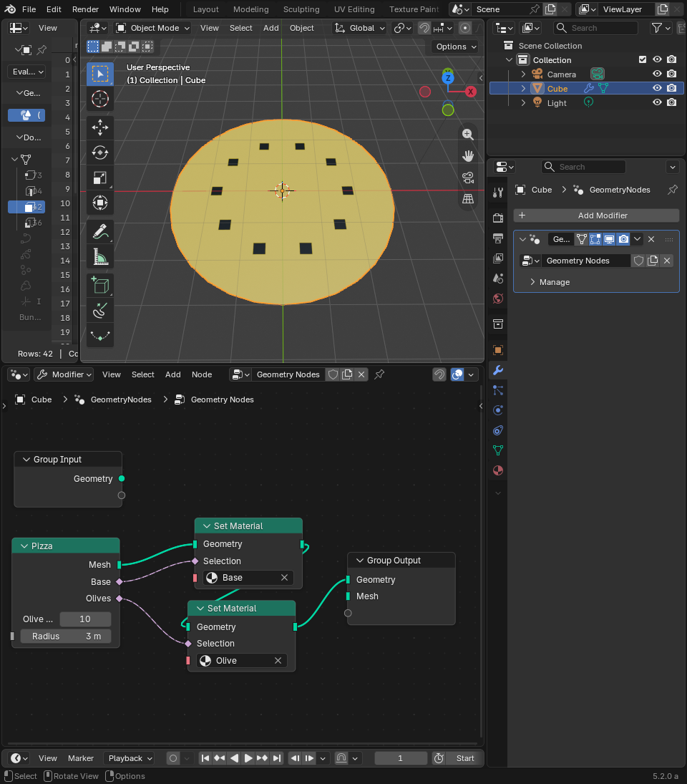Image resolution: width=687 pixels, height=784 pixels.
Task: Click the pan view hand icon
Action: tap(467, 156)
